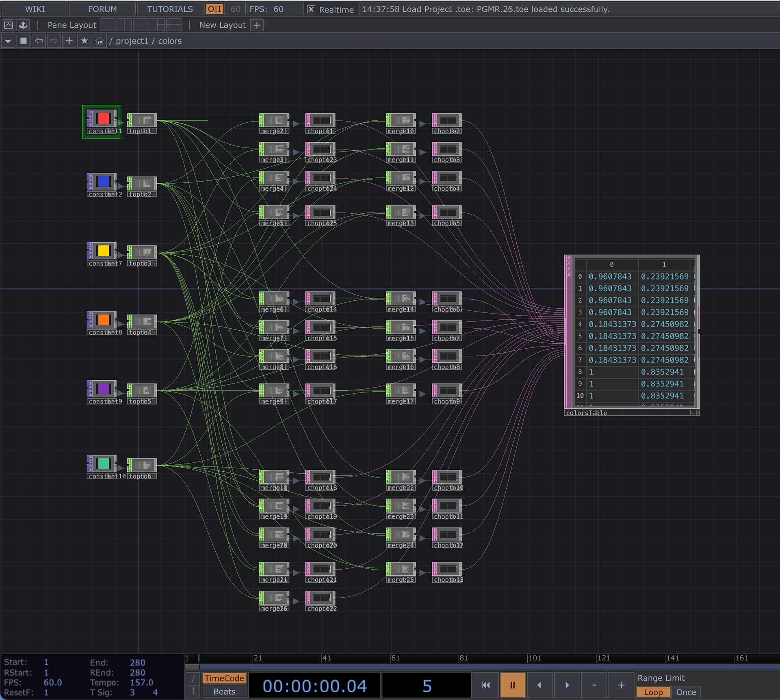The width and height of the screenshot is (780, 700).
Task: Click the FORUM link
Action: [x=102, y=9]
